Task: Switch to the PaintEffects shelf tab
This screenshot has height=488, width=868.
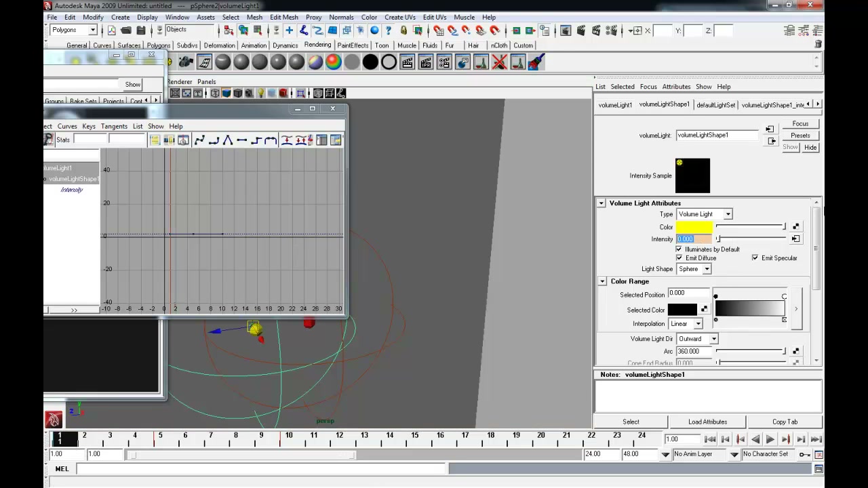Action: [x=353, y=45]
